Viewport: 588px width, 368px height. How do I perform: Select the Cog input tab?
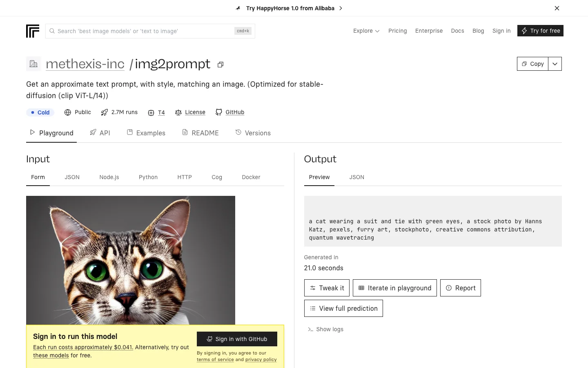point(217,177)
